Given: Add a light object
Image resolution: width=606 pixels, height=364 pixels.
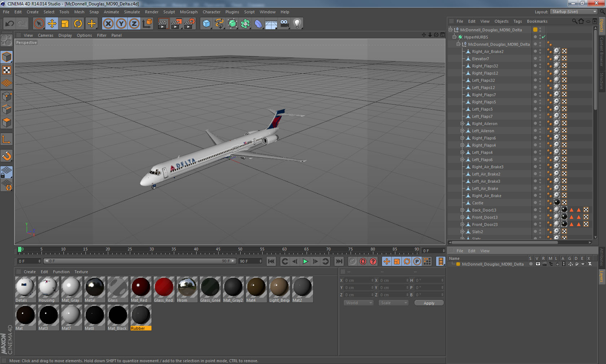Looking at the screenshot, I should point(297,24).
